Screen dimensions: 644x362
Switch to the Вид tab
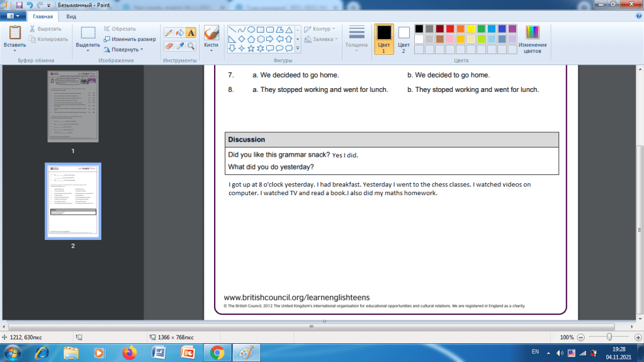(x=71, y=16)
